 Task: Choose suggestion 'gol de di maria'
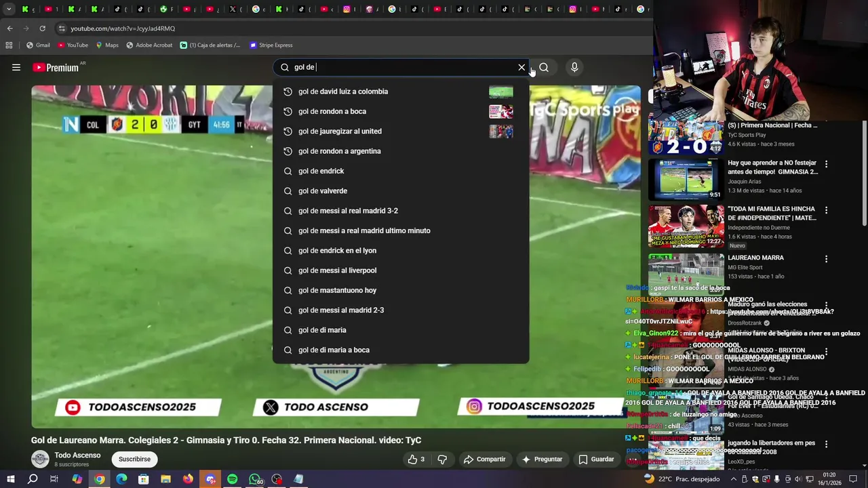(400, 330)
